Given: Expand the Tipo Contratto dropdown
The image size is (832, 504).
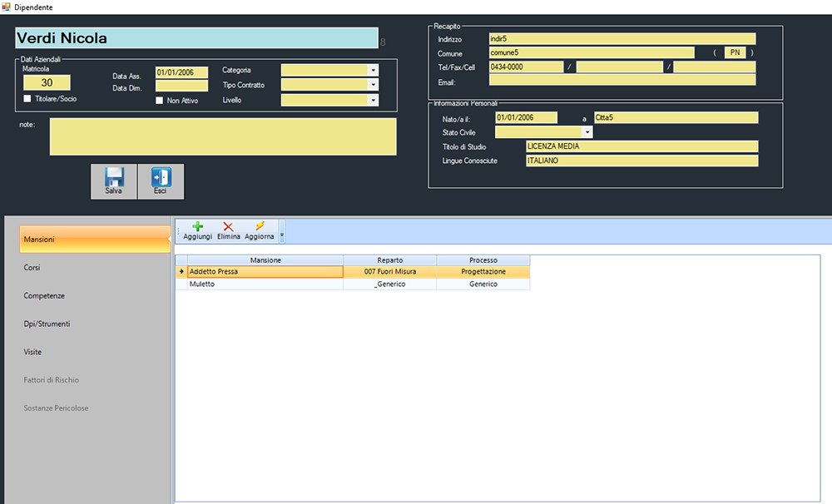Looking at the screenshot, I should pos(374,85).
